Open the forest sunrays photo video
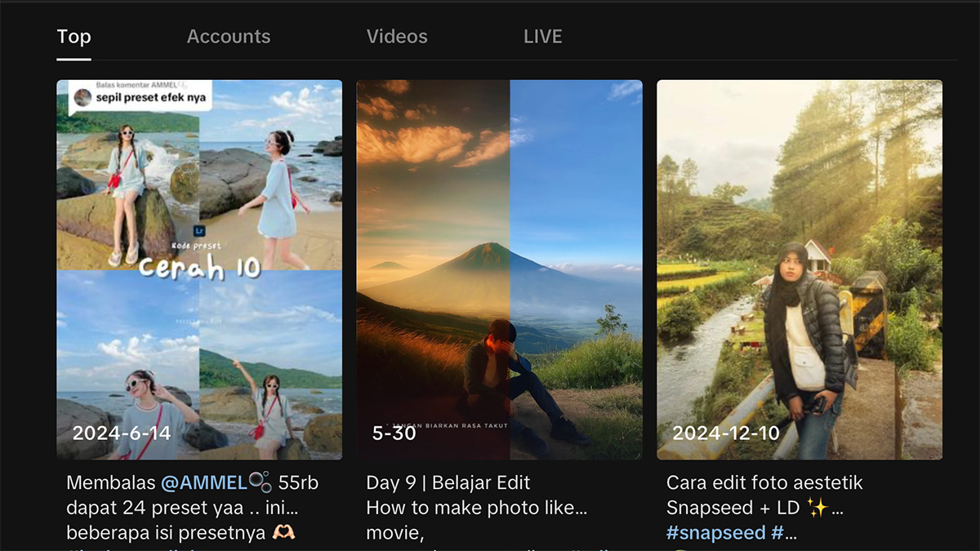This screenshot has width=980, height=551. coord(800,269)
